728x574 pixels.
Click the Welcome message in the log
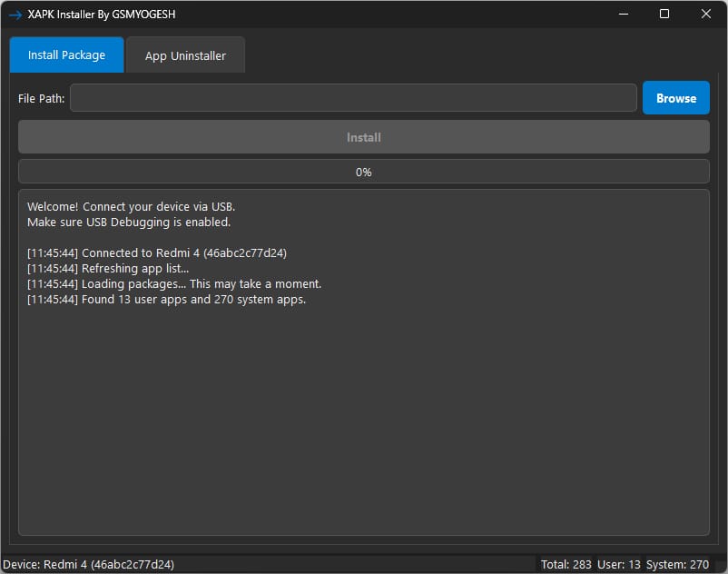pyautogui.click(x=131, y=207)
